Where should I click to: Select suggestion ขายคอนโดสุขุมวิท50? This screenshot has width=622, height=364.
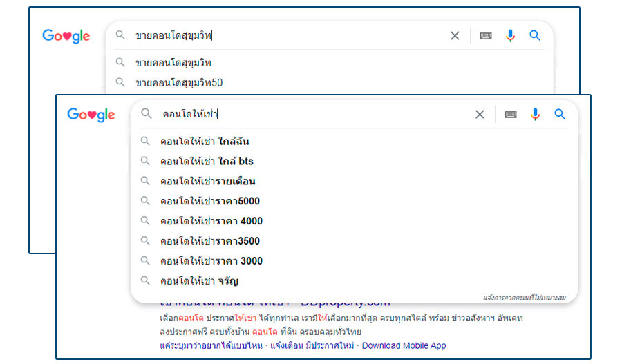(x=178, y=83)
